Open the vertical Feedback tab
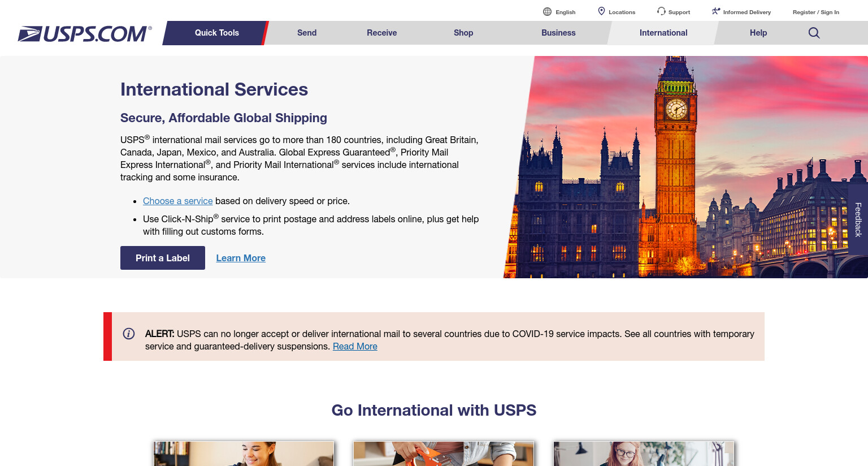The height and width of the screenshot is (466, 868). click(x=858, y=219)
